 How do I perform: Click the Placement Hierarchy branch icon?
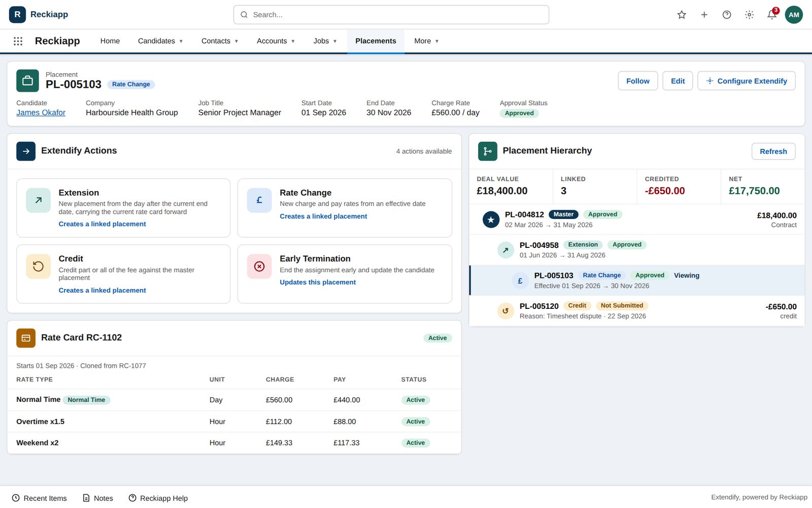(x=488, y=151)
